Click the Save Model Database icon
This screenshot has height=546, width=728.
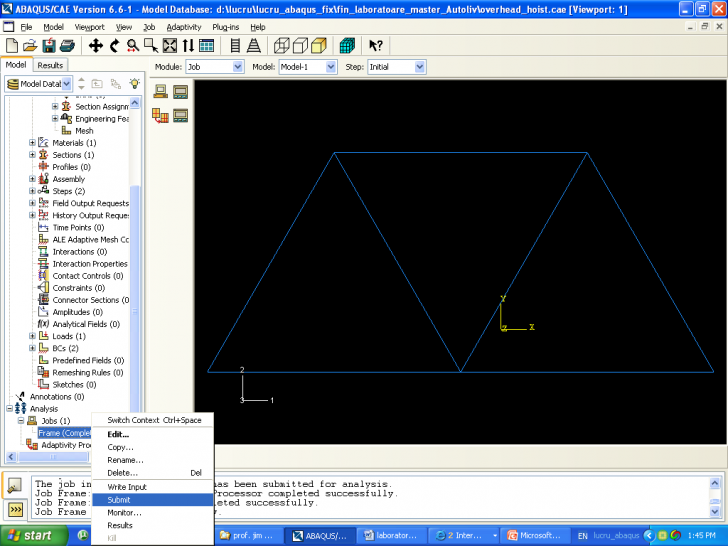tap(48, 46)
